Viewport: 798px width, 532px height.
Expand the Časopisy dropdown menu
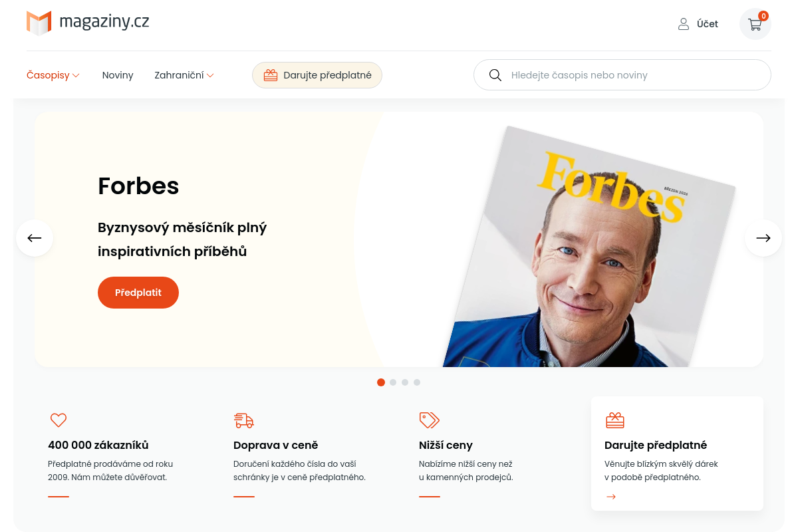tap(53, 75)
